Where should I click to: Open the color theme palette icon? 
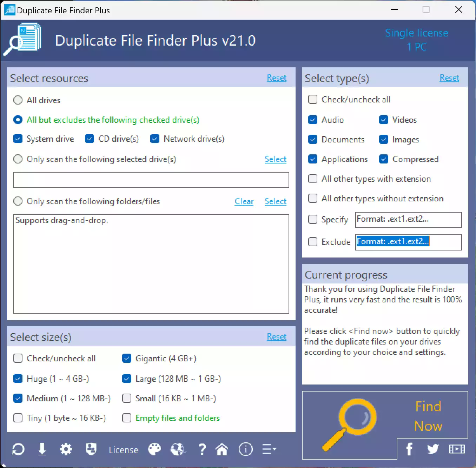[x=154, y=449]
